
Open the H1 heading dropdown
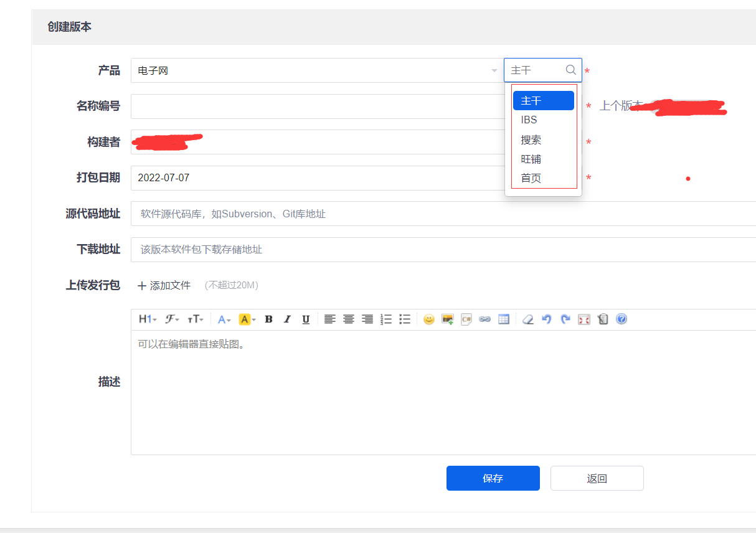tap(148, 319)
